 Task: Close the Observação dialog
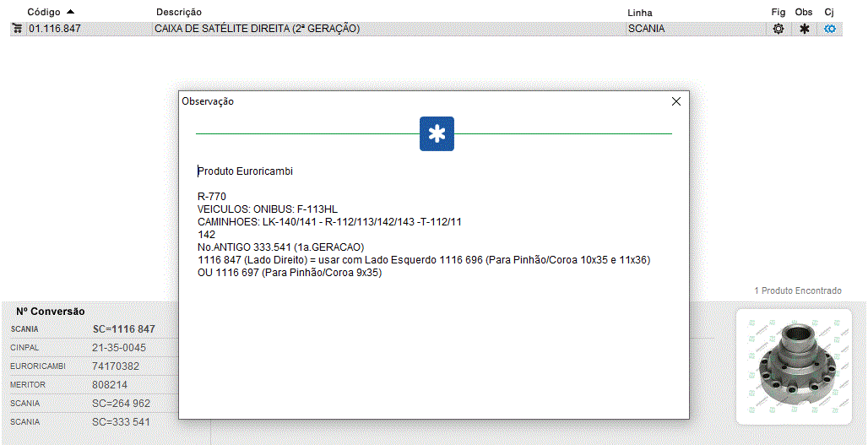pyautogui.click(x=675, y=101)
